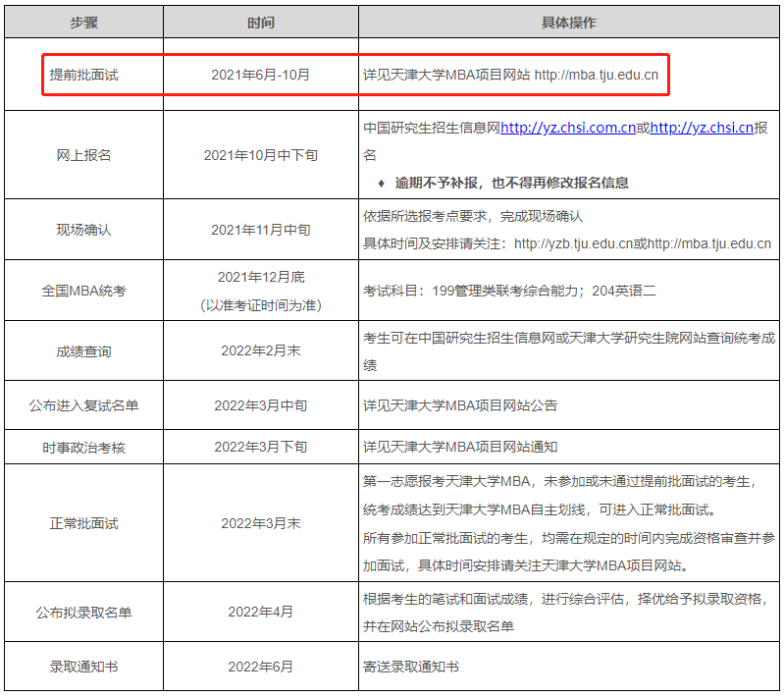This screenshot has height=696, width=784.
Task: Click the 具体时间及安排请关注 yzb.tju.edu.cn line
Action: click(x=567, y=243)
